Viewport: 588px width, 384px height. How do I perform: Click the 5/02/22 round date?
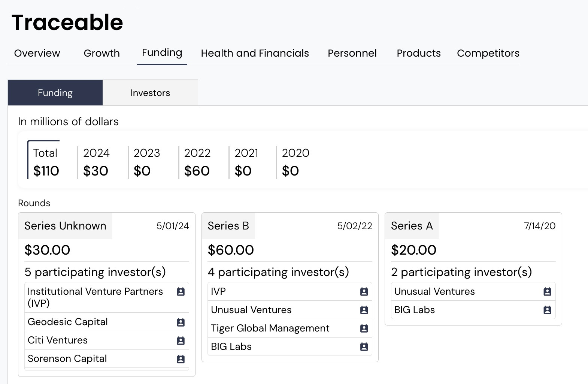click(355, 226)
